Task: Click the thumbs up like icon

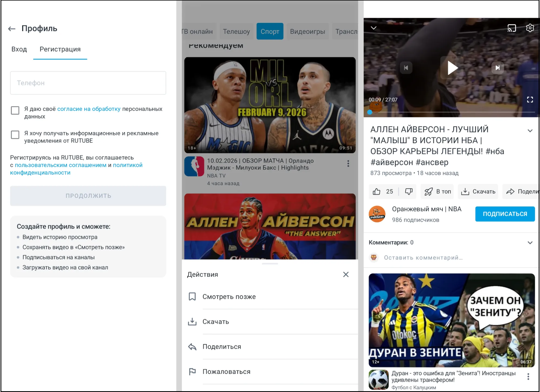Action: click(x=377, y=192)
